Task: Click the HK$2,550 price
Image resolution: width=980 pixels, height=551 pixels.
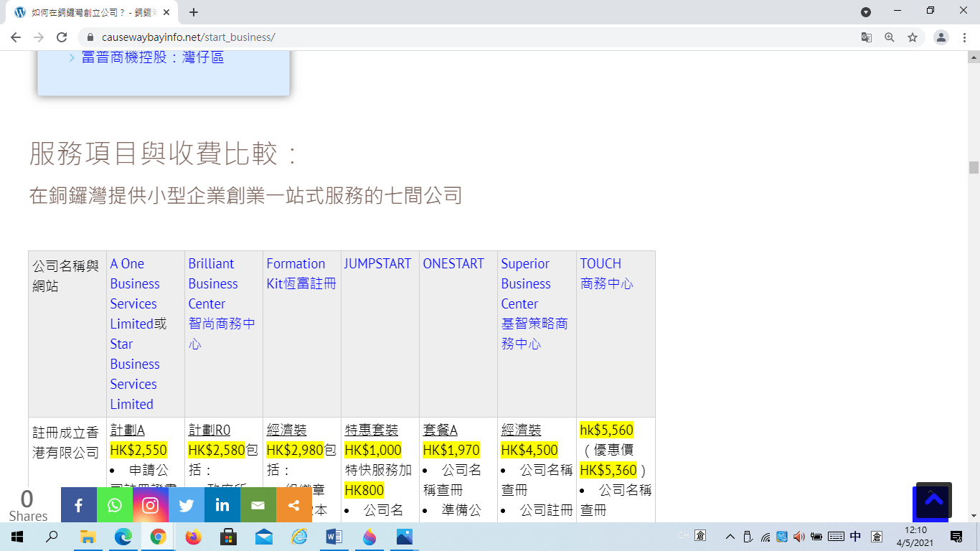Action: click(138, 450)
